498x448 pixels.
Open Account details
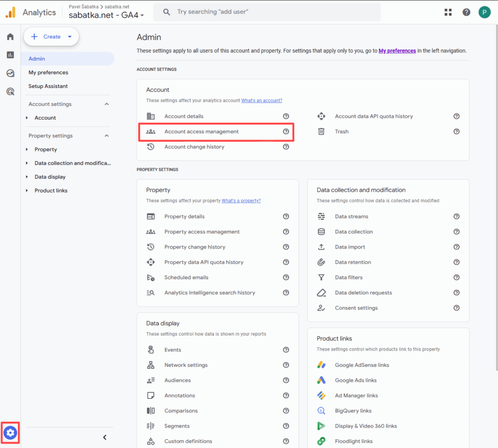[184, 116]
